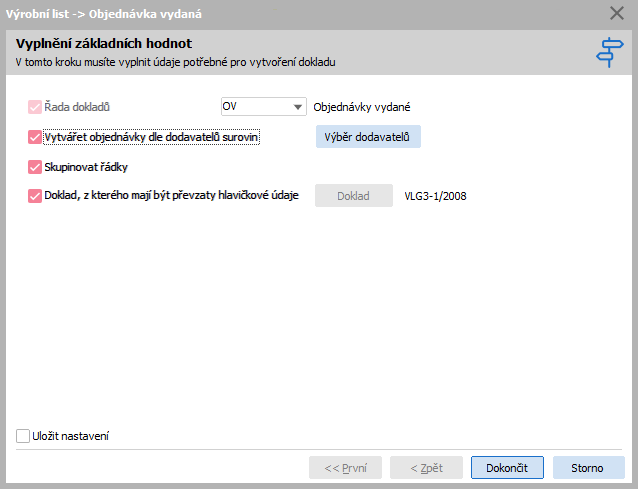This screenshot has width=638, height=489.
Task: Click the greyed-out Doklad button
Action: tap(354, 196)
